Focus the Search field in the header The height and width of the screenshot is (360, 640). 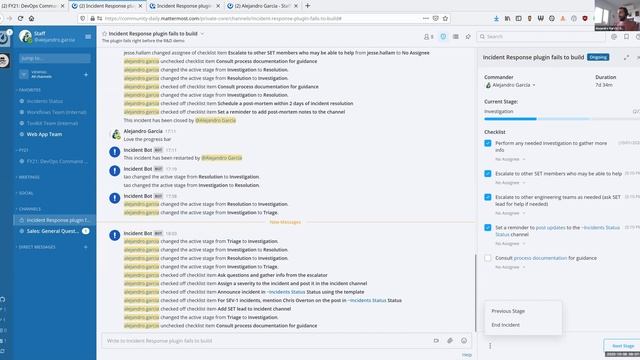(x=541, y=37)
